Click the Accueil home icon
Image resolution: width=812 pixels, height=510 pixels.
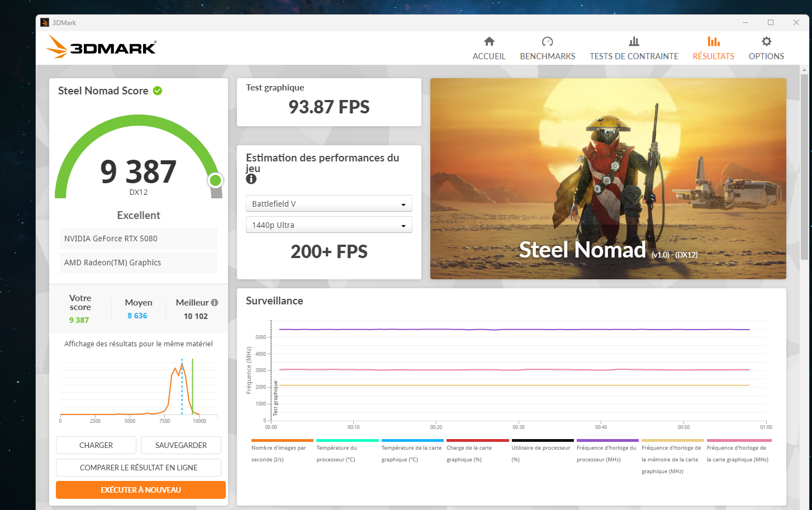489,41
